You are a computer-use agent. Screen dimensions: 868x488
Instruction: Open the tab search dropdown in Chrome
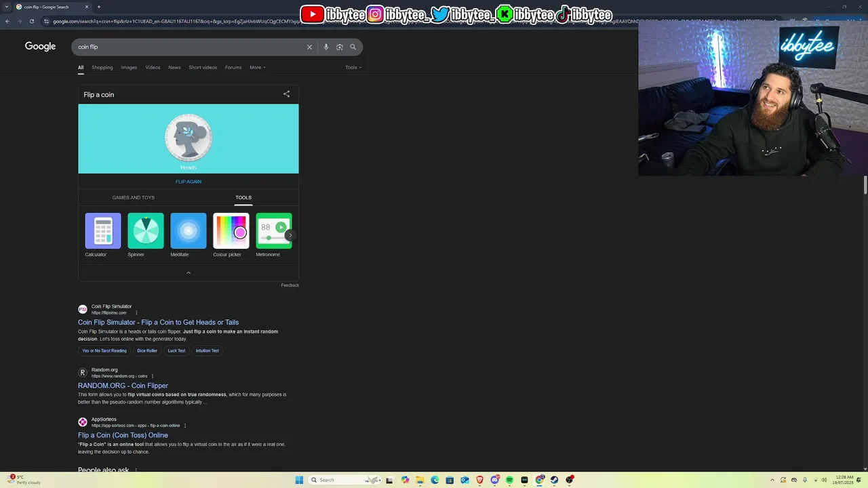click(x=7, y=7)
